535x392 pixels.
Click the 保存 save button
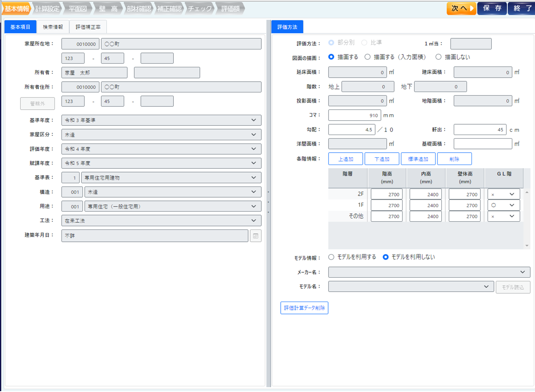[492, 8]
